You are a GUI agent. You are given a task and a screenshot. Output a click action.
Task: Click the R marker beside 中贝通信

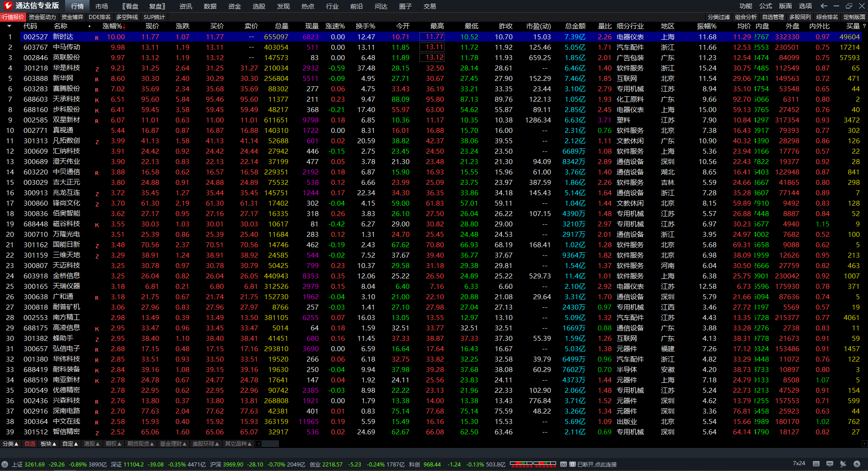pyautogui.click(x=97, y=173)
